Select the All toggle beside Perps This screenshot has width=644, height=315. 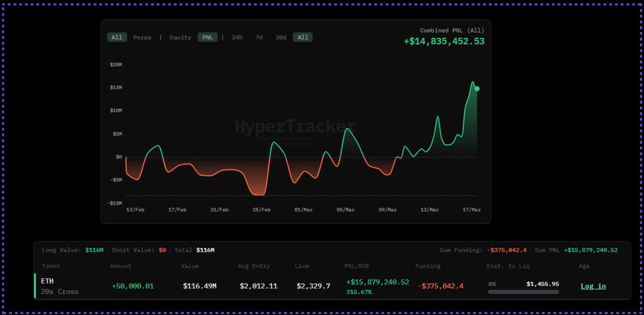[117, 38]
